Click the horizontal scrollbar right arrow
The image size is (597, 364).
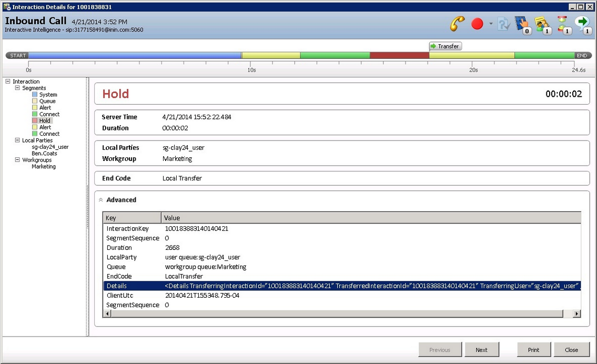(577, 314)
